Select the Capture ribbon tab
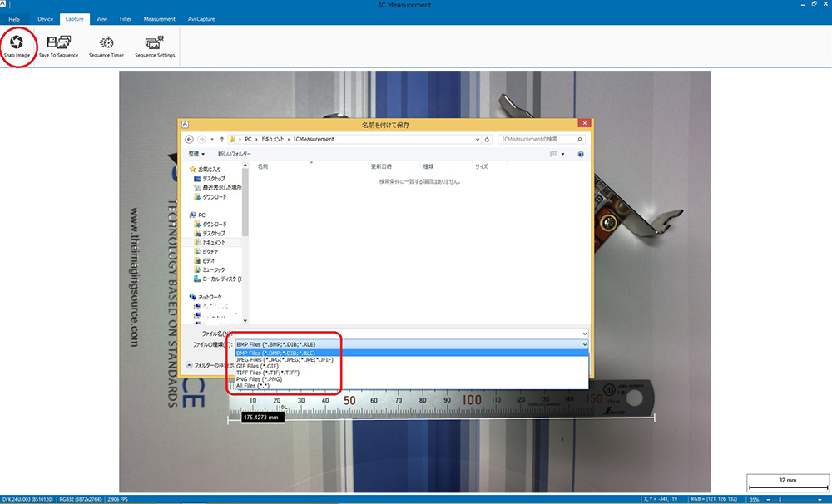 coord(74,19)
